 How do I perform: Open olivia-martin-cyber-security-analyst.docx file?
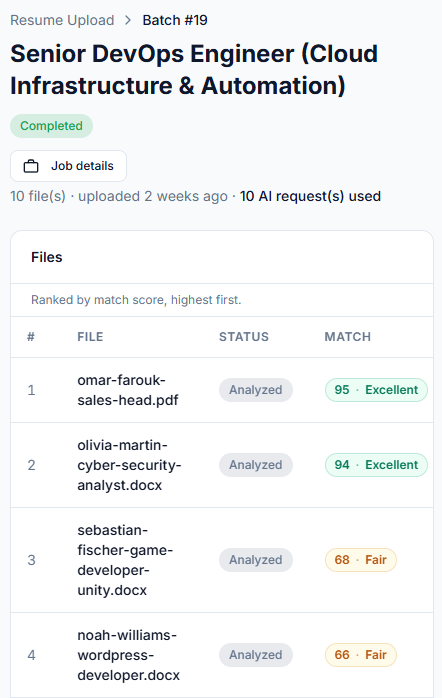point(129,465)
